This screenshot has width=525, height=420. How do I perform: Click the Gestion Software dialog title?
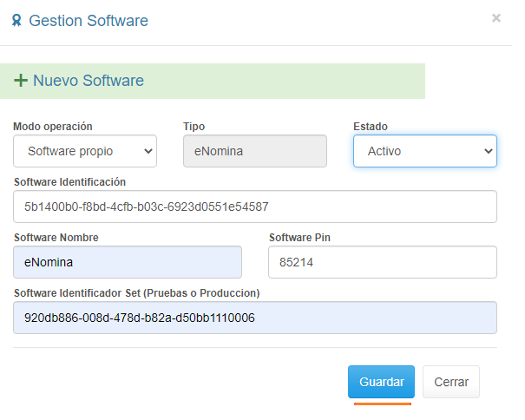tap(89, 21)
